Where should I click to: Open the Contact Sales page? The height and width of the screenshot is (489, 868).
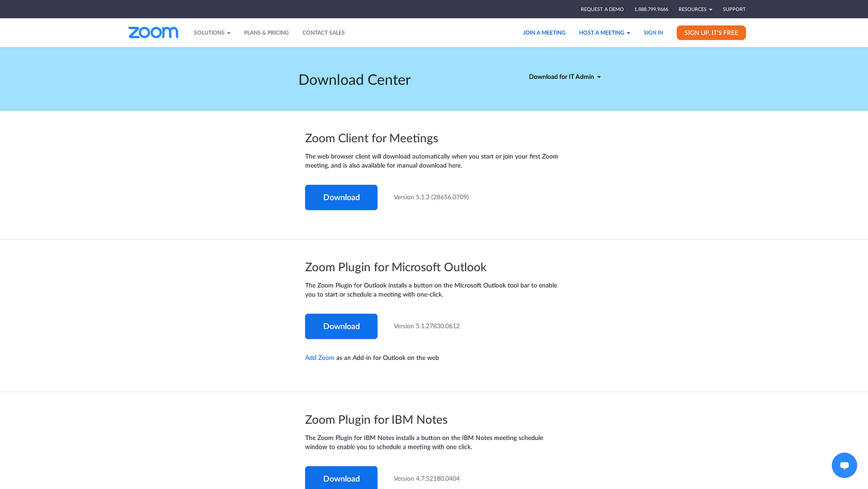324,33
